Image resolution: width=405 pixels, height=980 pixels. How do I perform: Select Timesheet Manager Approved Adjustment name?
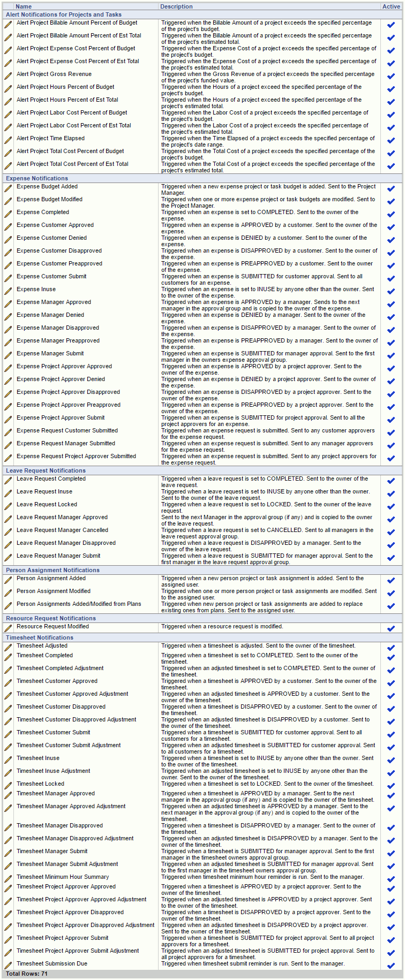(71, 806)
